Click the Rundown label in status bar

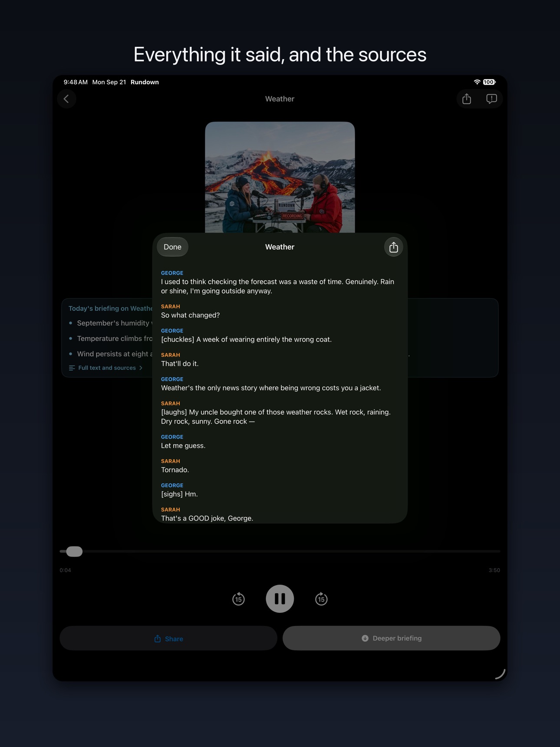tap(145, 82)
